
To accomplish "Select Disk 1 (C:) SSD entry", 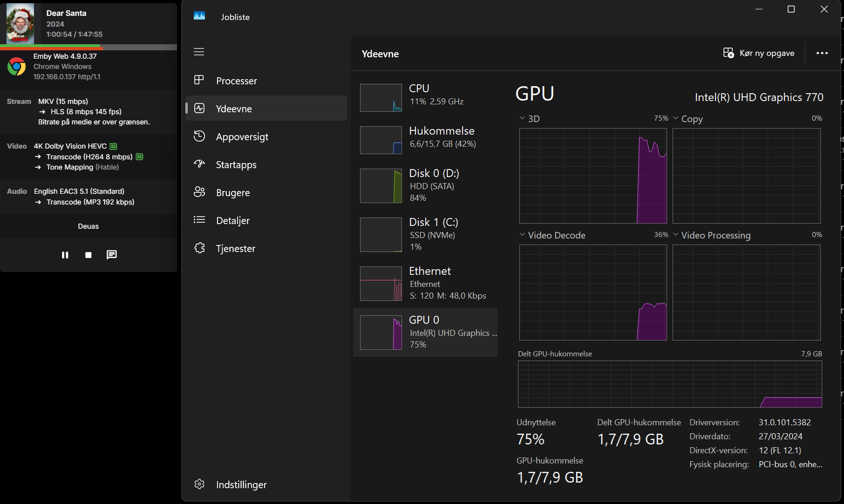I will tap(425, 234).
